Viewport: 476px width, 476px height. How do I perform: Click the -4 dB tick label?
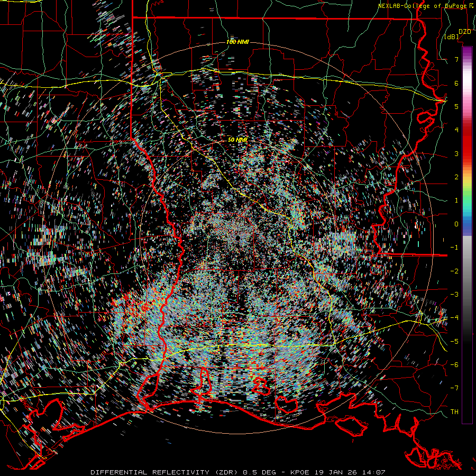coord(454,318)
